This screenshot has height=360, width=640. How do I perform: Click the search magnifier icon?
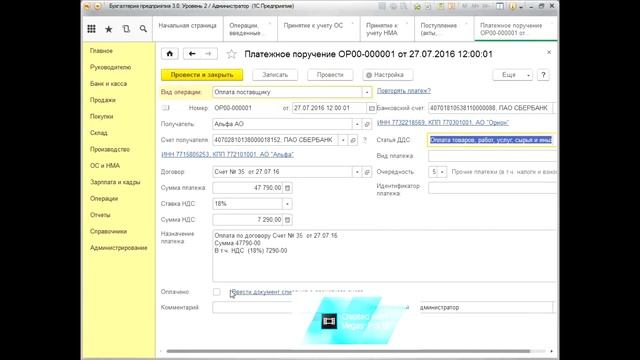(143, 29)
